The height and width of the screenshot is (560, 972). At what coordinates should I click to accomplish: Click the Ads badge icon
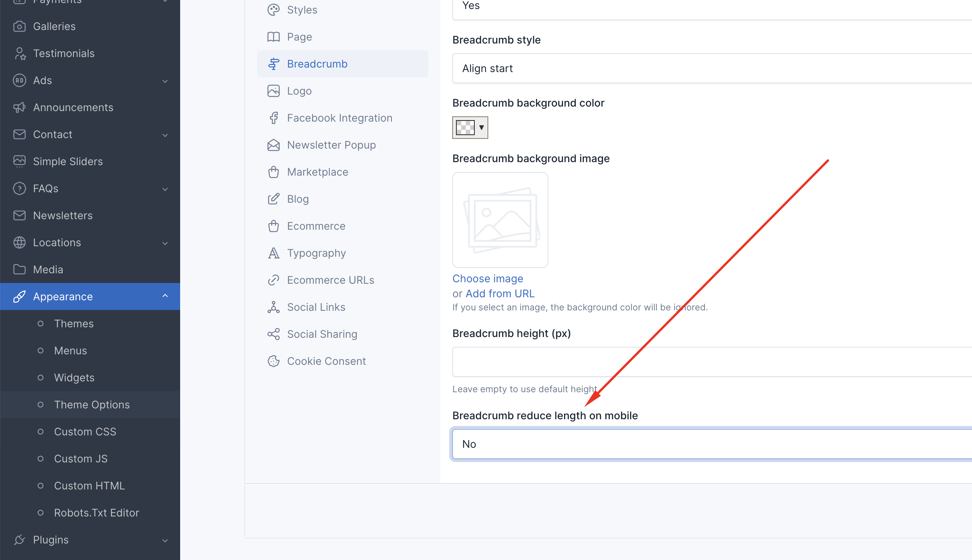19,80
